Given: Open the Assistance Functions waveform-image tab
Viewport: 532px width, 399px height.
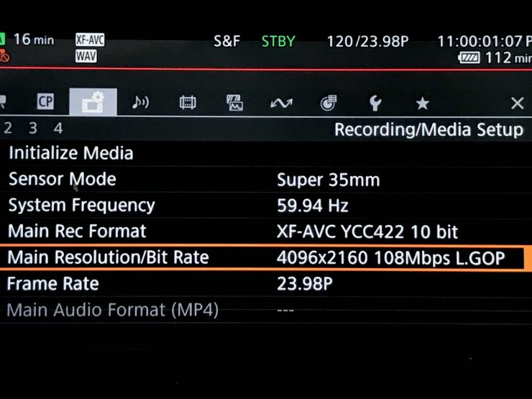Looking at the screenshot, I should (234, 103).
